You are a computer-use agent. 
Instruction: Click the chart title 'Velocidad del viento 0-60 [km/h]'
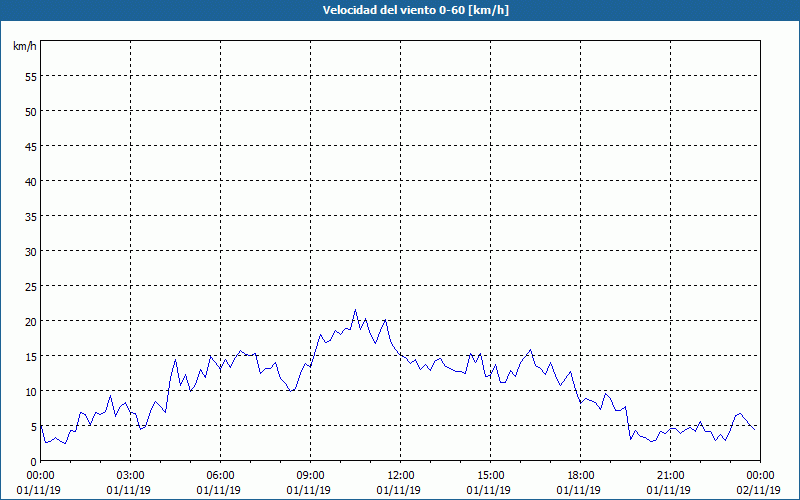click(x=415, y=10)
